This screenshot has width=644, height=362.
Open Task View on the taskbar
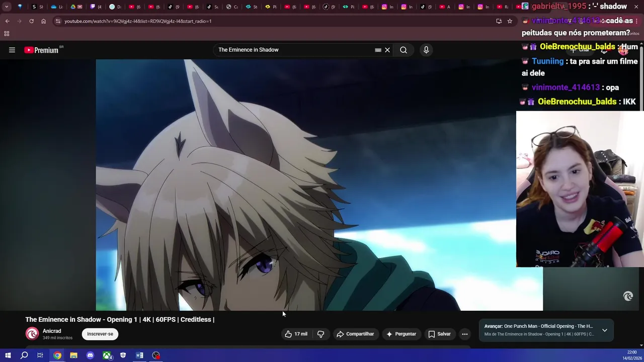point(40,355)
